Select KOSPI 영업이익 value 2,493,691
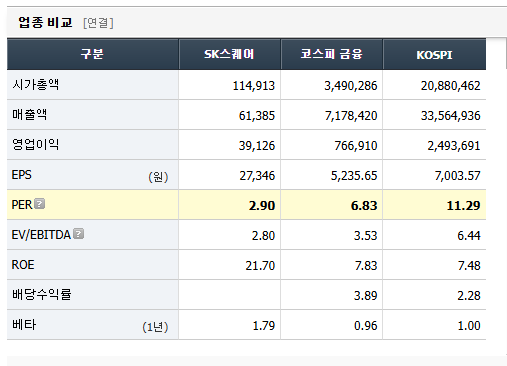 454,146
